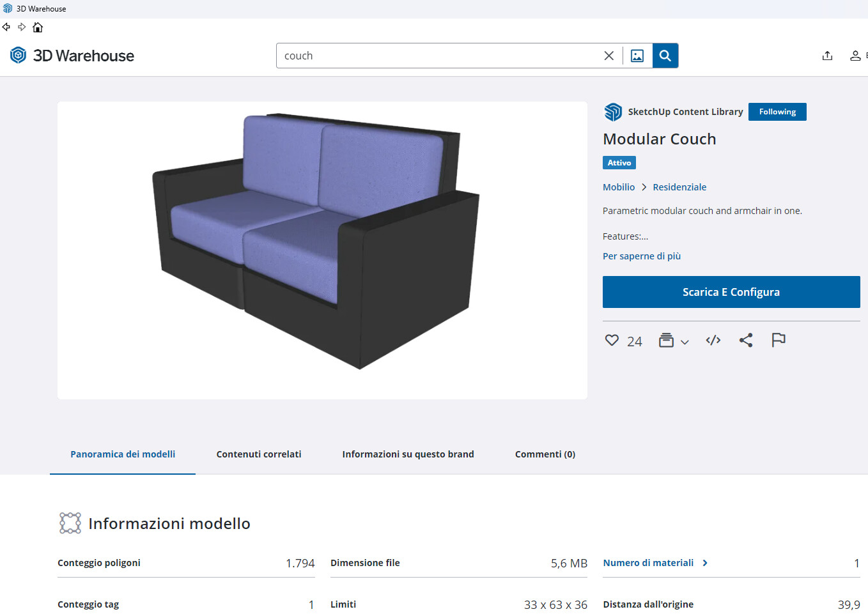Click the Residenziale category link
868x614 pixels.
pos(679,187)
